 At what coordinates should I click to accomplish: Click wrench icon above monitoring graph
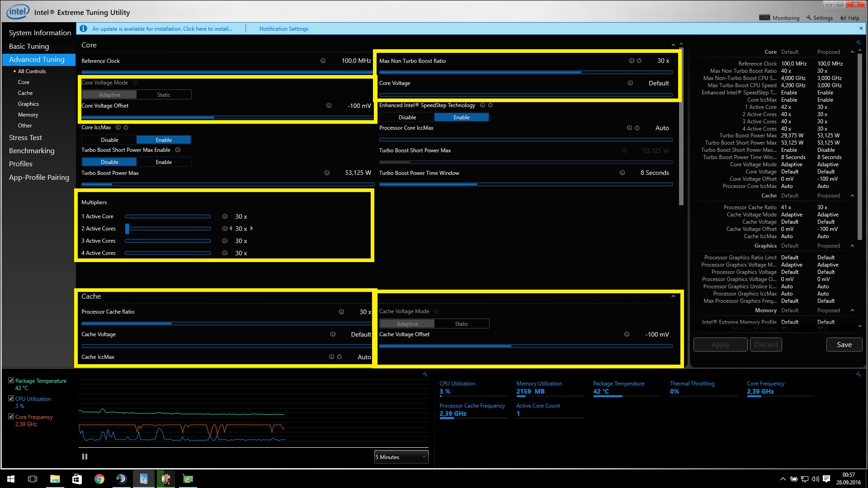(425, 374)
